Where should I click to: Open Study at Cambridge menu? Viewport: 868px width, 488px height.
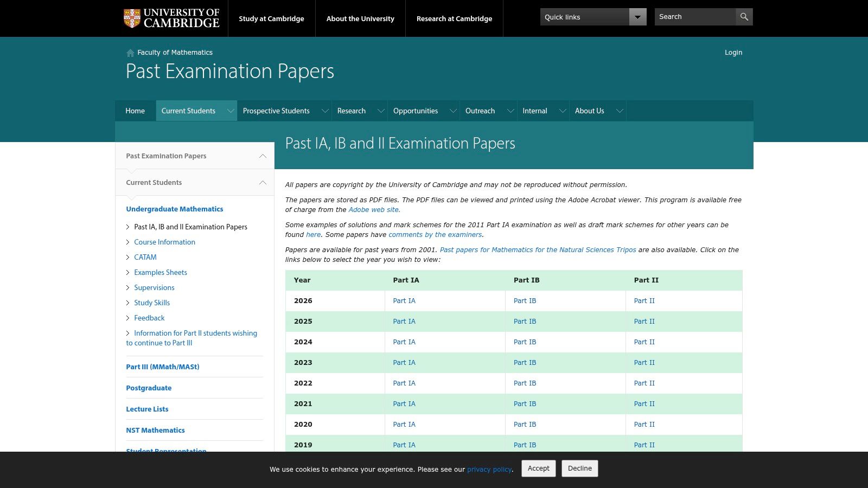click(271, 18)
